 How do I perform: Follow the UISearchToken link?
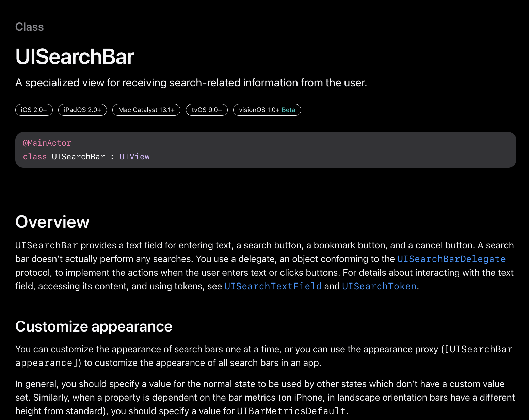(379, 286)
